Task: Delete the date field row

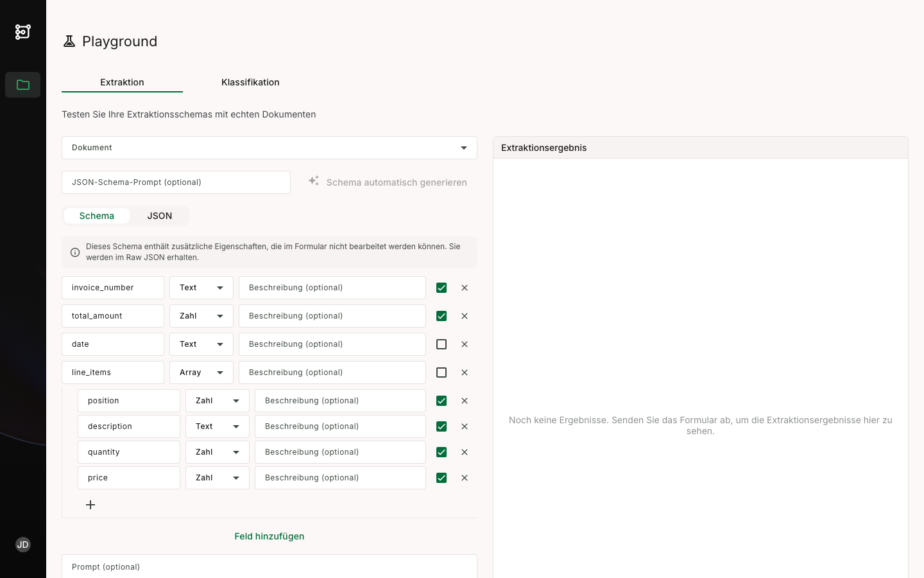Action: click(465, 344)
